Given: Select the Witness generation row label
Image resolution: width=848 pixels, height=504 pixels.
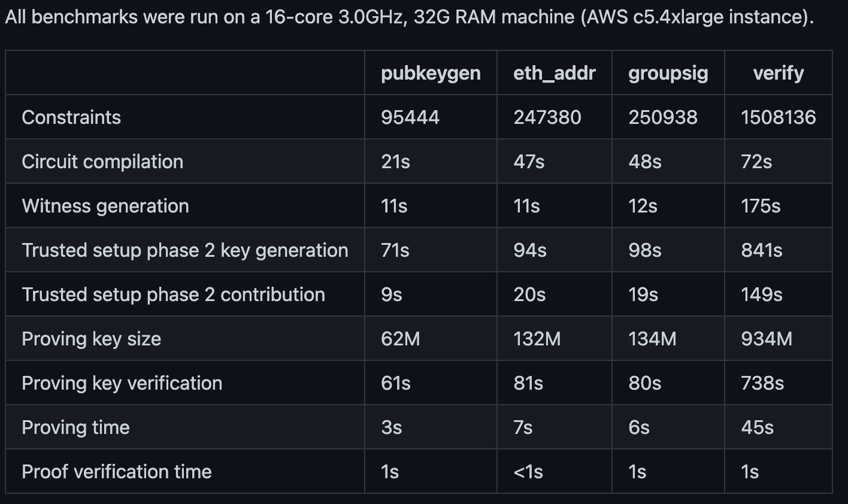Looking at the screenshot, I should pos(105,206).
